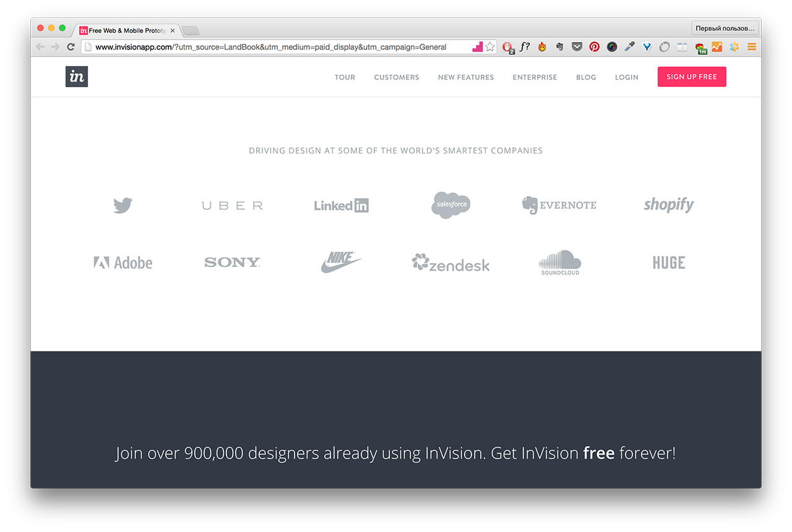This screenshot has height=532, width=792.
Task: Open the Pocket extension
Action: pyautogui.click(x=577, y=46)
